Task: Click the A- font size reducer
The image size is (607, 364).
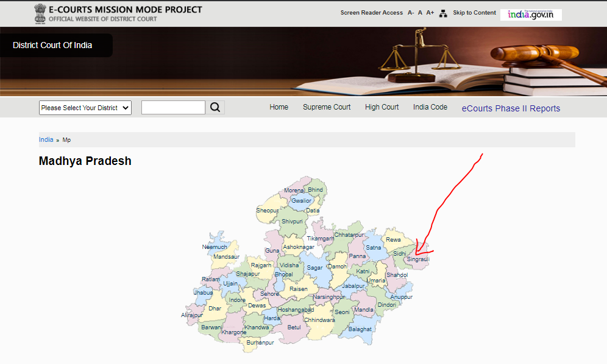Action: tap(411, 12)
